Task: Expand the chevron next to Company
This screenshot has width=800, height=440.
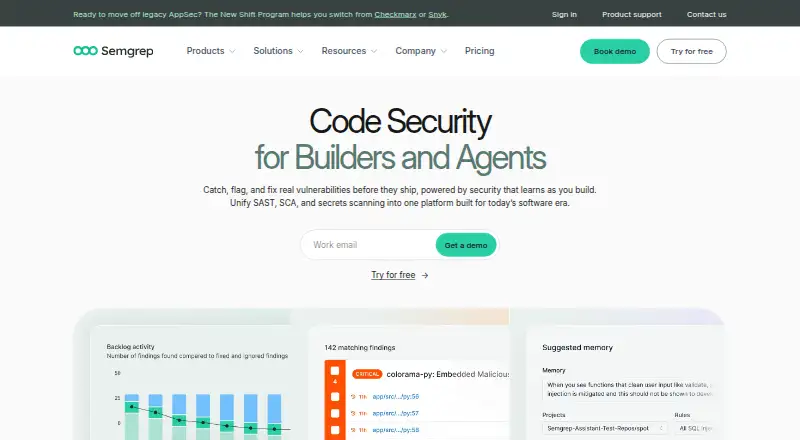Action: coord(443,52)
